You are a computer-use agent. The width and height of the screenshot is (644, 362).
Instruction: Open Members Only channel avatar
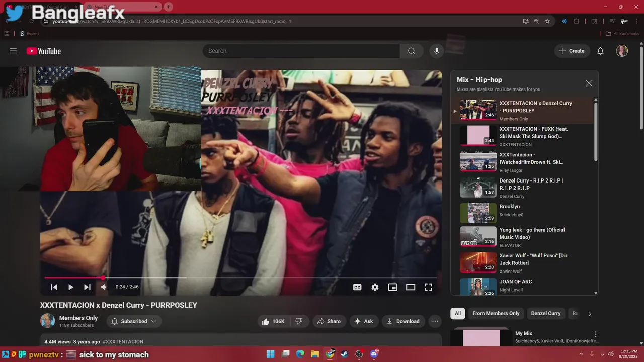pos(48,321)
